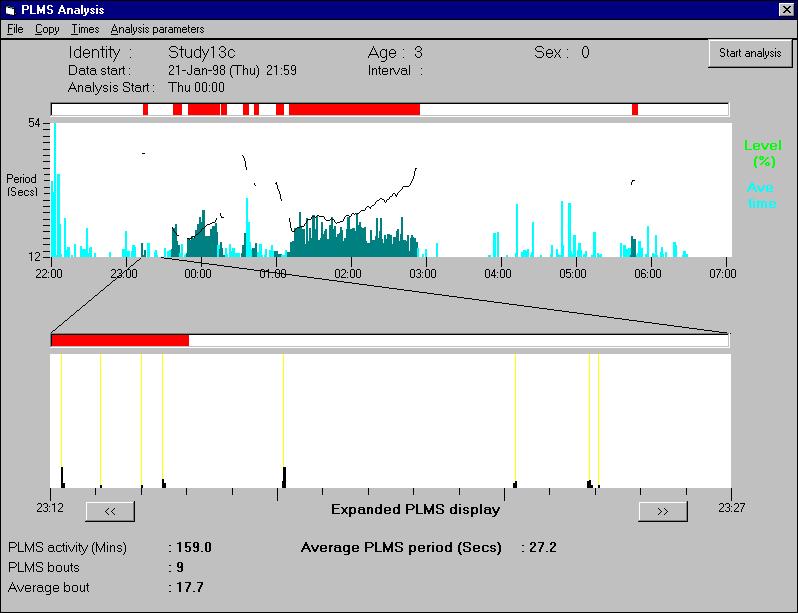This screenshot has width=798, height=613.
Task: Click the << previous page button
Action: (110, 511)
